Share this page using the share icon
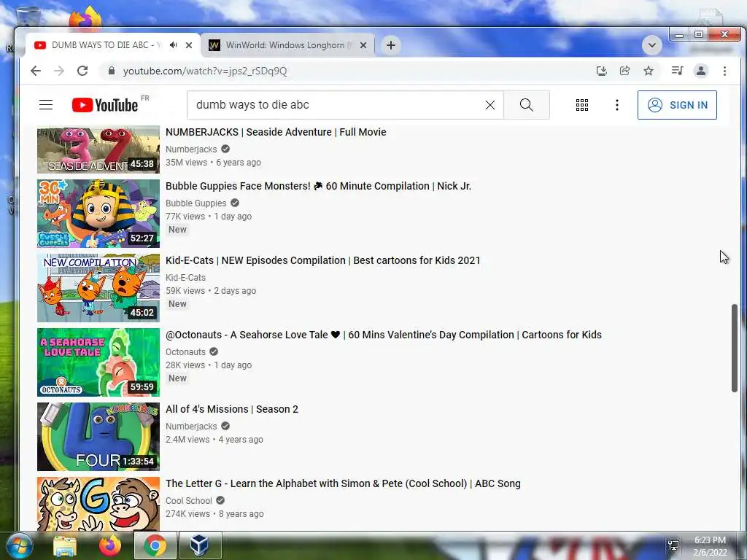 coord(624,71)
